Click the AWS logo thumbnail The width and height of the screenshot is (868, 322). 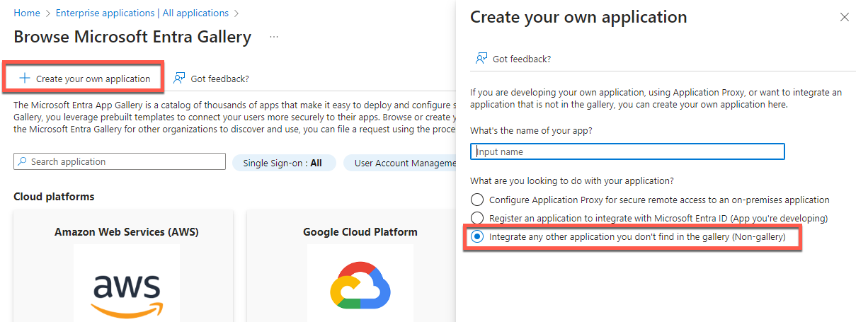tap(127, 282)
